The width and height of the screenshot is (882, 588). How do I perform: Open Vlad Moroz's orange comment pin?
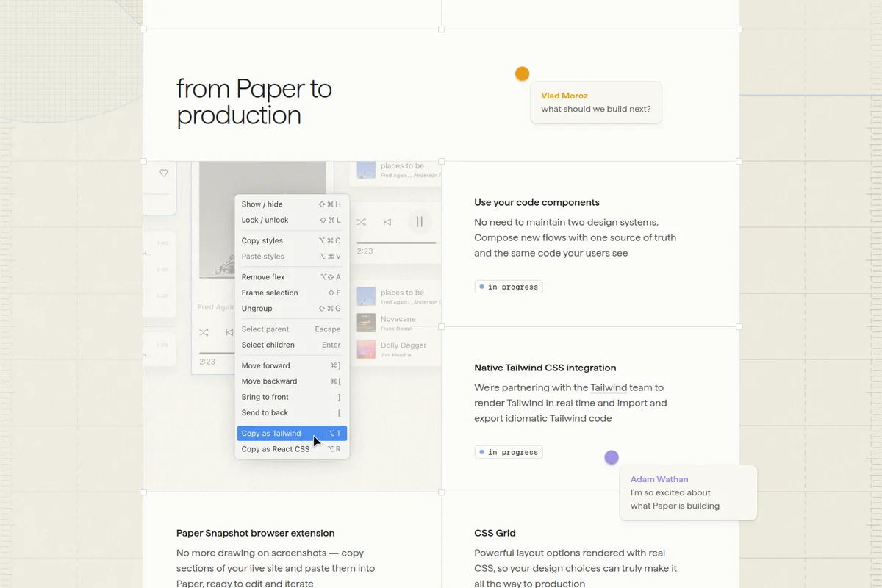click(522, 73)
